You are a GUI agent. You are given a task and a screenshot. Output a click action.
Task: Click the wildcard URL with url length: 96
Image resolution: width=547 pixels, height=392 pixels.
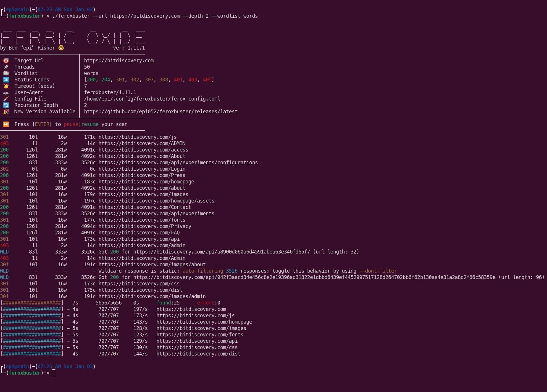(314, 277)
